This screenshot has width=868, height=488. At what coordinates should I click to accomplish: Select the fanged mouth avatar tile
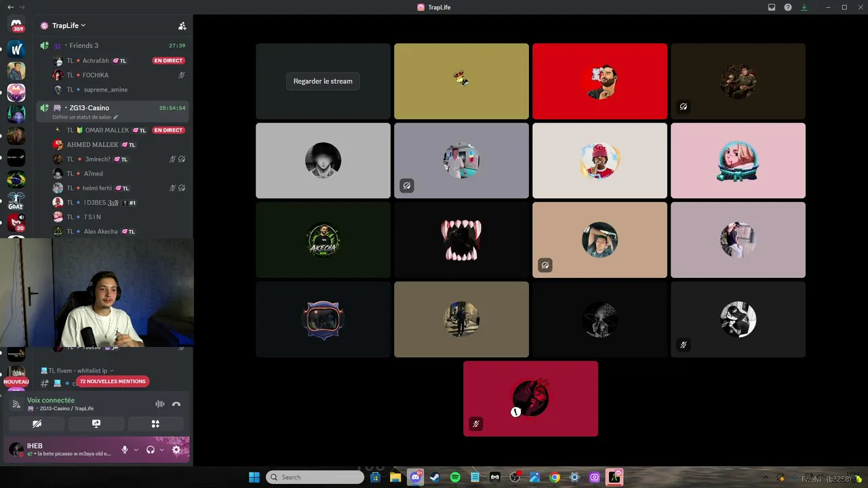coord(461,240)
